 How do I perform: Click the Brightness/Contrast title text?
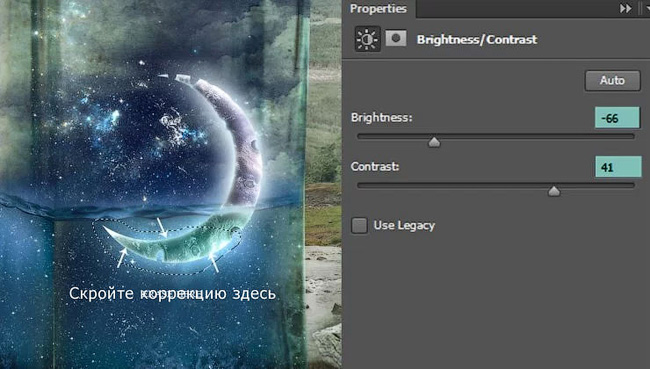coord(477,40)
